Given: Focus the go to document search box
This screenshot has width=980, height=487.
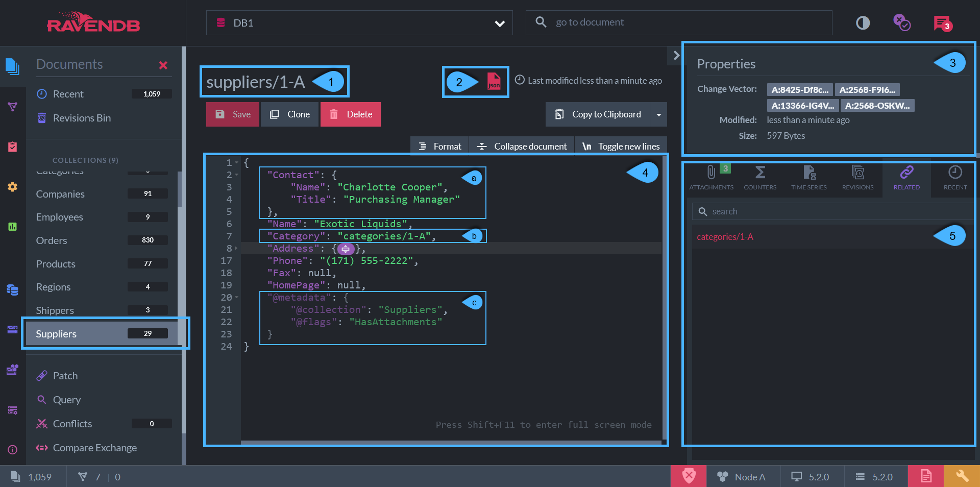Looking at the screenshot, I should click(x=679, y=22).
